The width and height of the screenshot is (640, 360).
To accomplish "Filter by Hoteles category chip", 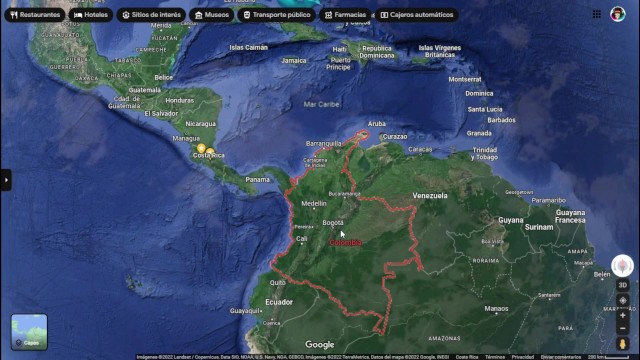I will 91,15.
